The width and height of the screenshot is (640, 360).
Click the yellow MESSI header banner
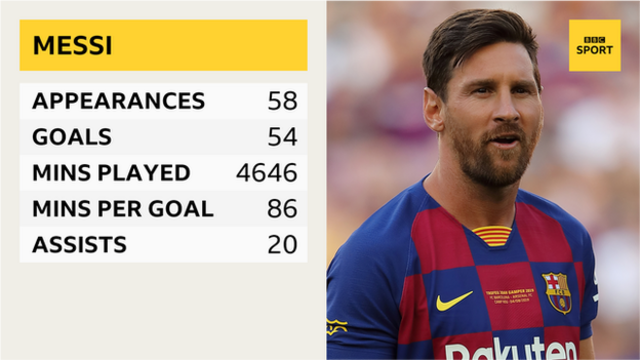coord(163,45)
